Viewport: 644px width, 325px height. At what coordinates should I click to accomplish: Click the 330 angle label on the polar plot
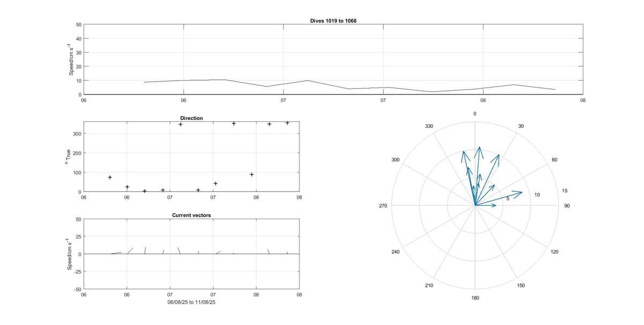point(429,127)
